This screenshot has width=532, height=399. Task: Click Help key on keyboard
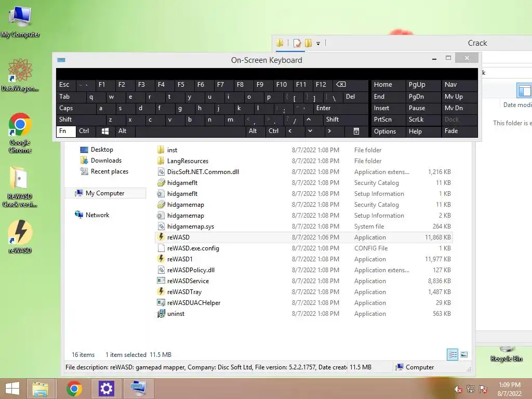pyautogui.click(x=423, y=131)
